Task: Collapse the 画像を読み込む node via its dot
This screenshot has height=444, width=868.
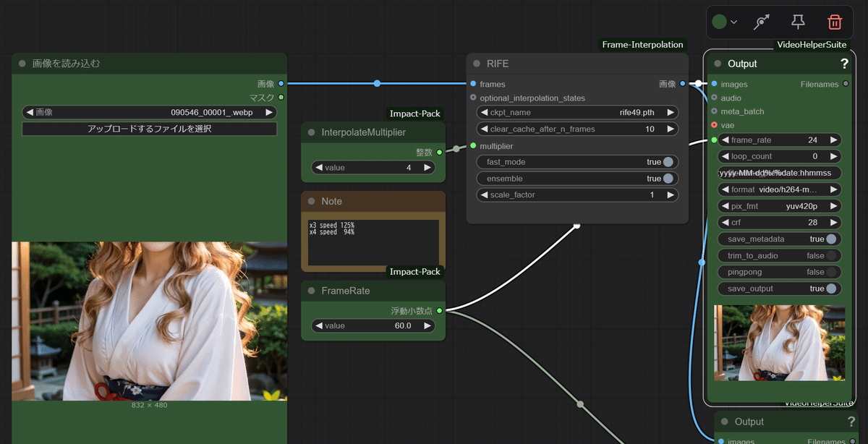Action: coord(22,64)
